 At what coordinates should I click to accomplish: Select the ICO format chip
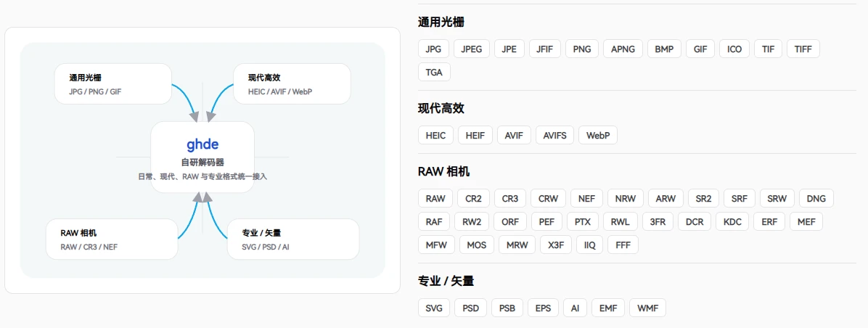734,49
